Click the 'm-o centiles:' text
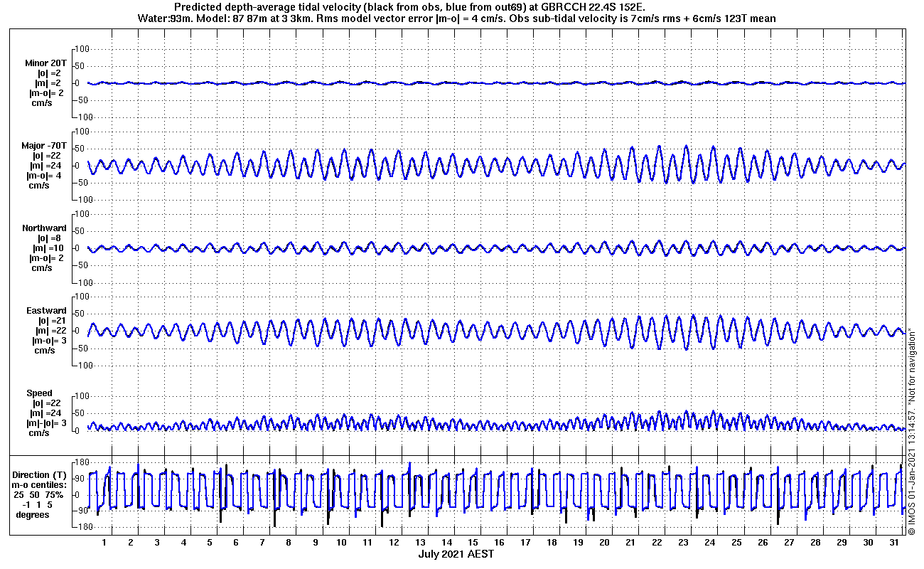 tap(40, 485)
